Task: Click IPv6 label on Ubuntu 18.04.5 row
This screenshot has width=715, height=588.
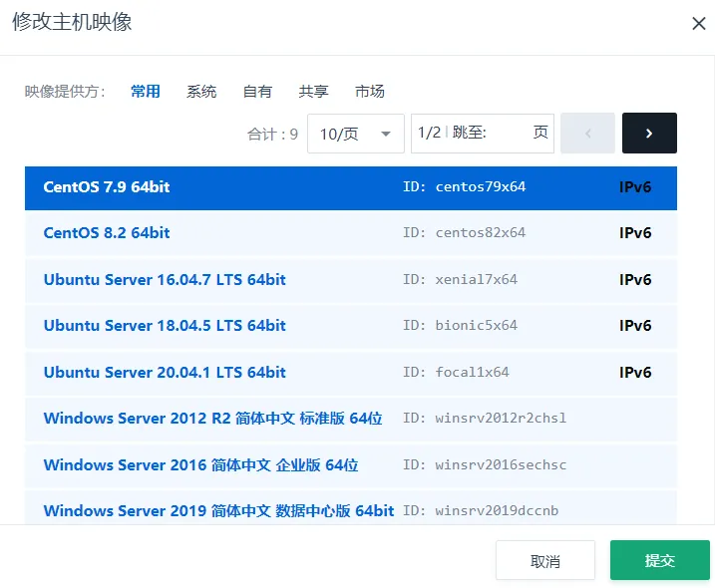Action: [635, 326]
